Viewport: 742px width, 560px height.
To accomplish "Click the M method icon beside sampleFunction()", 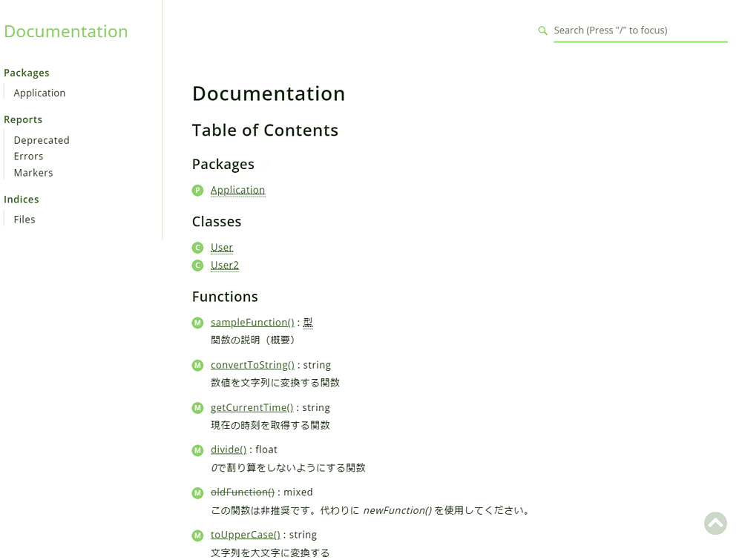I will click(197, 323).
